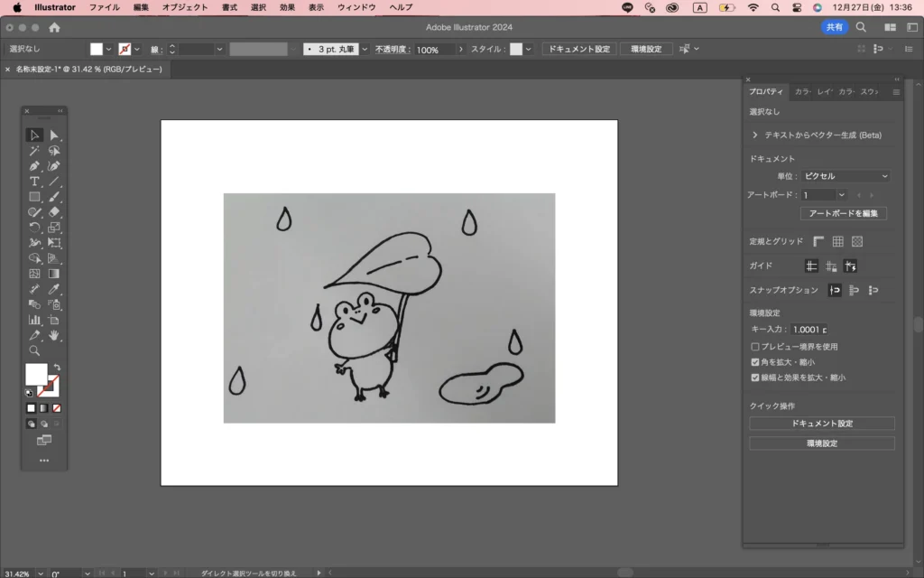This screenshot has height=578, width=924.
Task: Select the Eraser tool
Action: click(54, 212)
